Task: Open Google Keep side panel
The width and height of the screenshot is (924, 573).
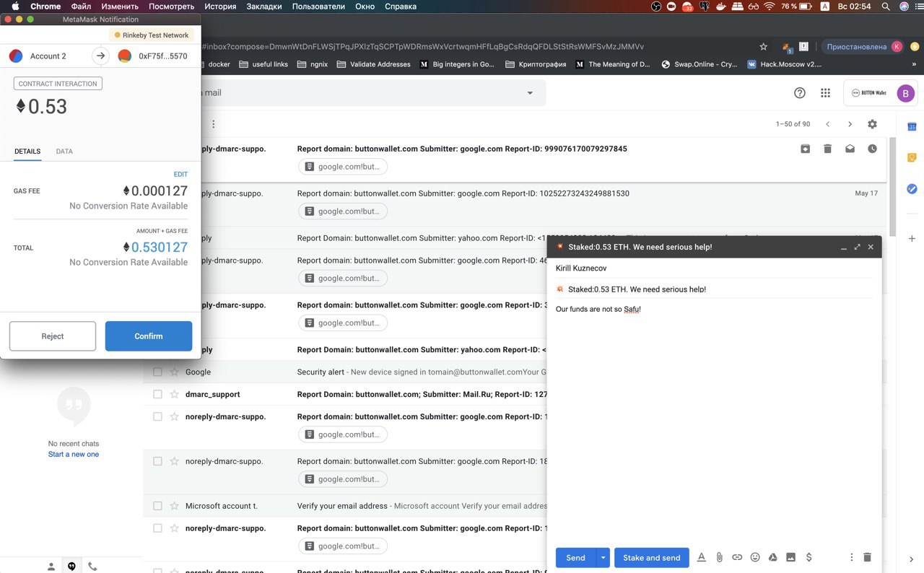Action: pyautogui.click(x=912, y=157)
